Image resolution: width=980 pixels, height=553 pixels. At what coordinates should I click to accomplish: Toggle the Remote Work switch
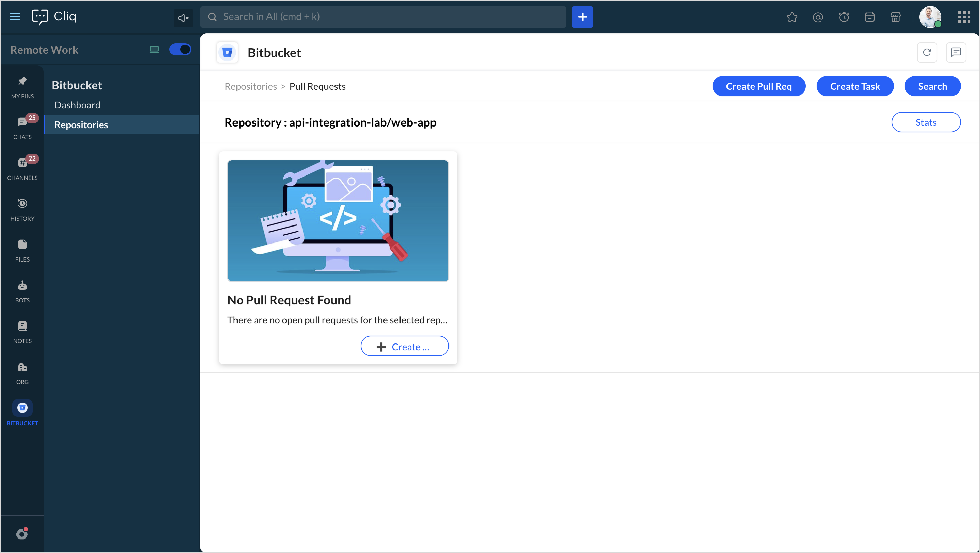point(180,49)
